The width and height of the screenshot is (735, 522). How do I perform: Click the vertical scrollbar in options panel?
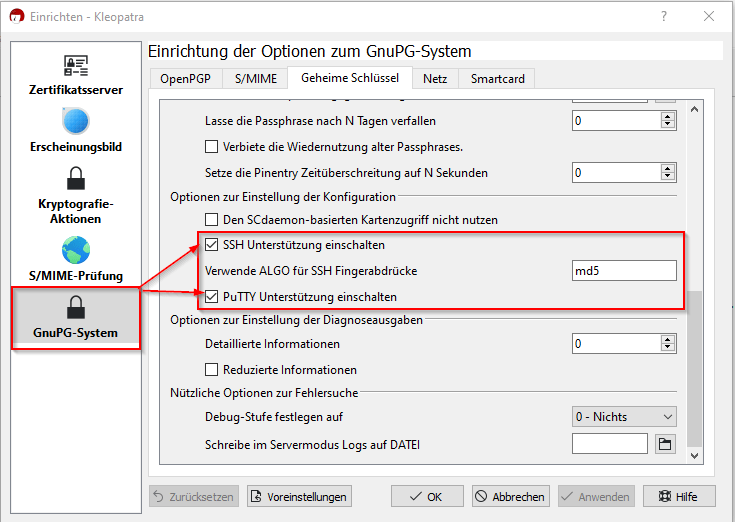[695, 370]
